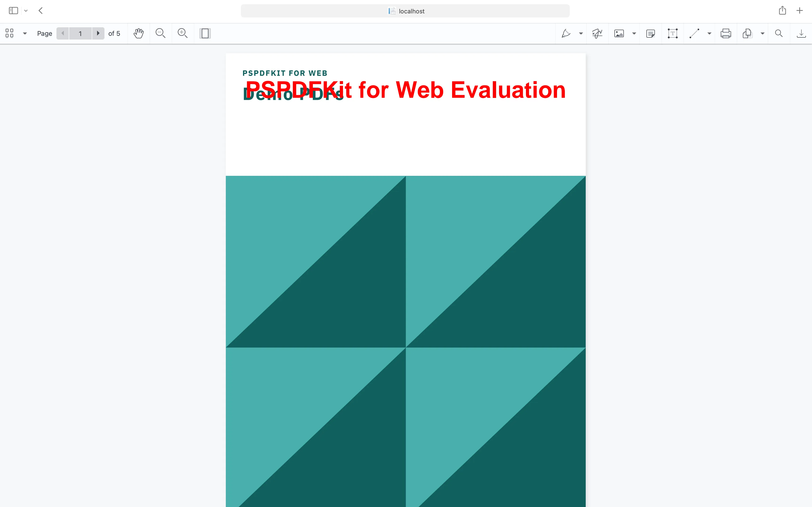Open the sidebar view mode menu
Screen dimensions: 812x507
point(25,33)
